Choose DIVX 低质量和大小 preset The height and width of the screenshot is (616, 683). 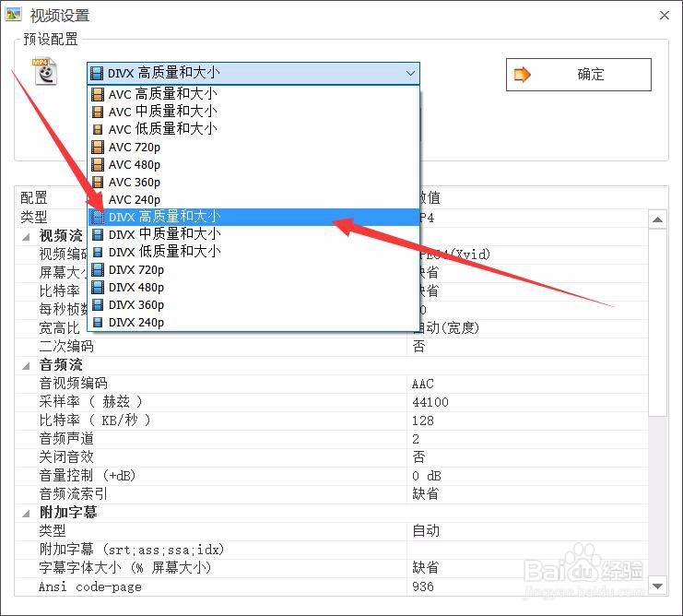click(x=253, y=253)
